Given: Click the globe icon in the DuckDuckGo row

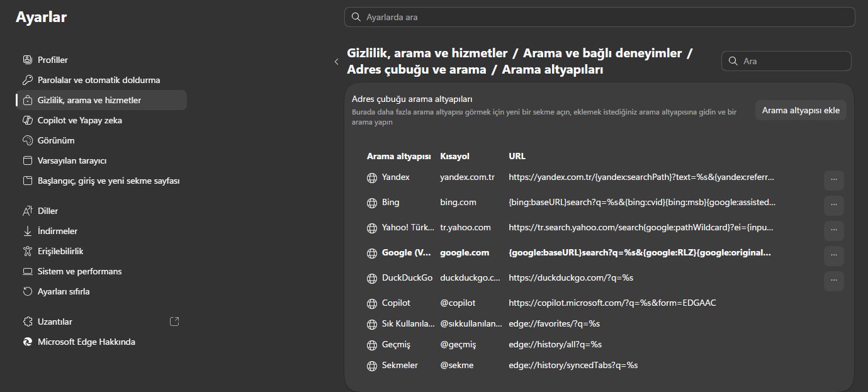Looking at the screenshot, I should [x=371, y=278].
